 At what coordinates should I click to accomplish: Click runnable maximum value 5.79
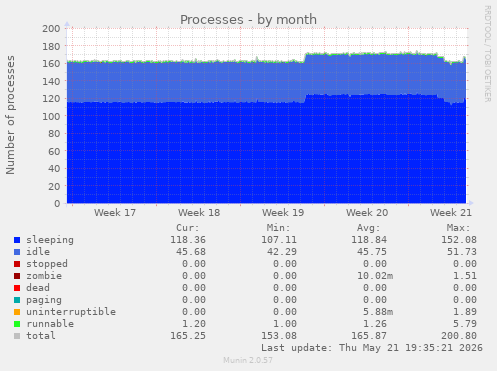click(465, 324)
